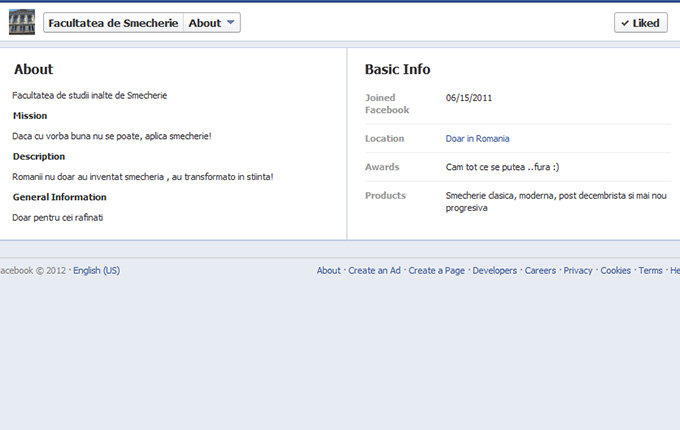Viewport: 680px width, 430px height.
Task: Open the Facultatea de Smecherie page button
Action: click(113, 23)
